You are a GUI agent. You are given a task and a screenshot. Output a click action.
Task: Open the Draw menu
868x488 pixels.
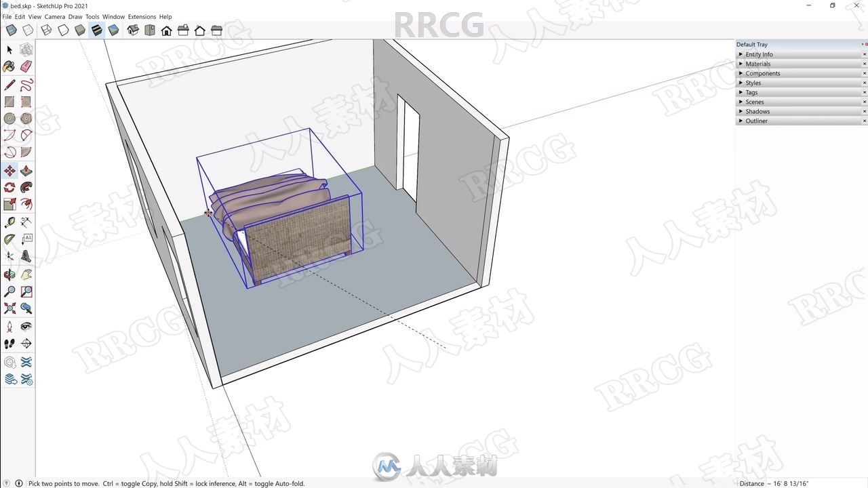click(75, 16)
